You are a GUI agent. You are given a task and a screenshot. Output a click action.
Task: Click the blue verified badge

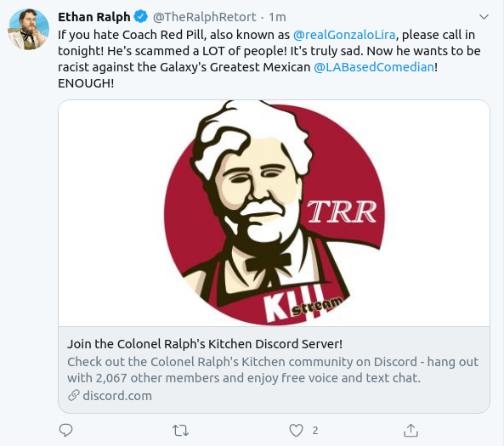(140, 17)
